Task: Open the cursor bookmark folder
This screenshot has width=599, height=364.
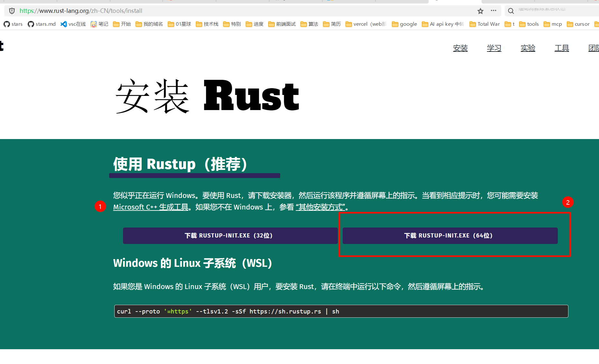Action: pyautogui.click(x=578, y=24)
